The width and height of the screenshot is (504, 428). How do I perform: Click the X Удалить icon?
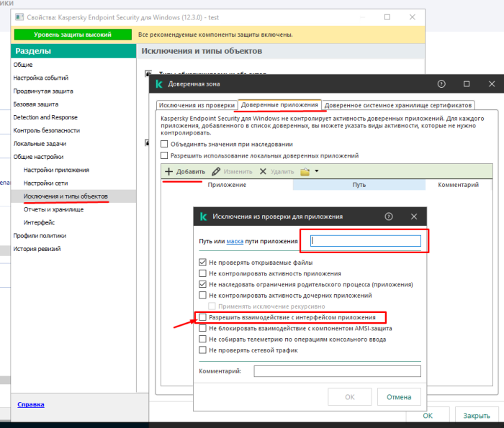[263, 172]
